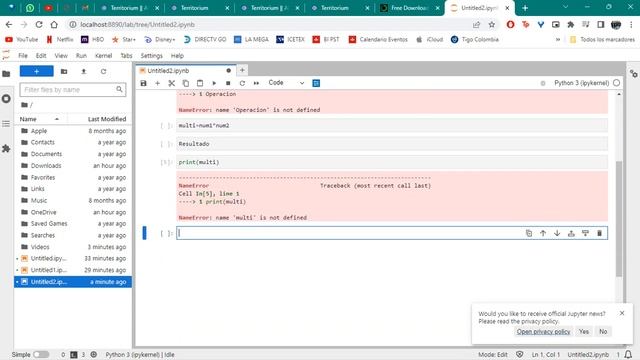Sort files by Name column header
This screenshot has width=640, height=360.
[39, 119]
